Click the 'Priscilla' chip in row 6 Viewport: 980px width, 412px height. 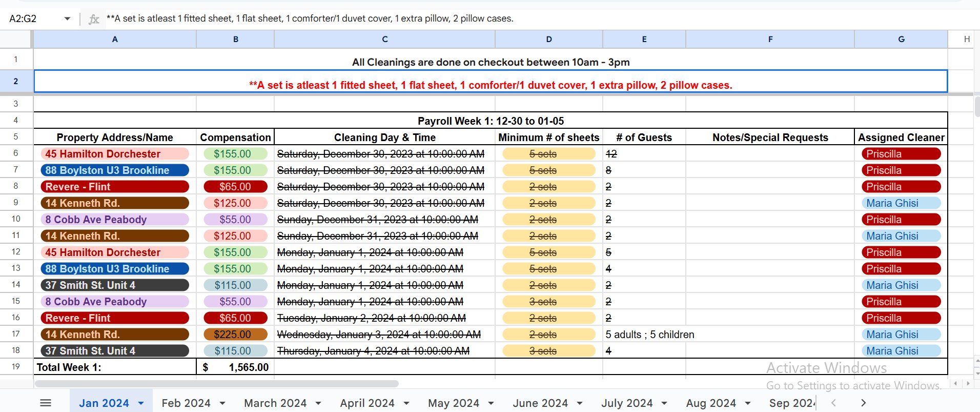point(901,154)
